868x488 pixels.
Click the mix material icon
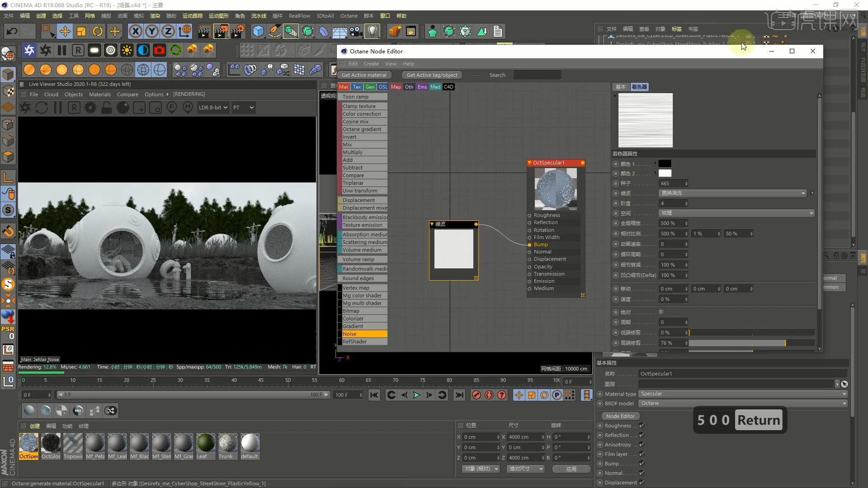78,410
